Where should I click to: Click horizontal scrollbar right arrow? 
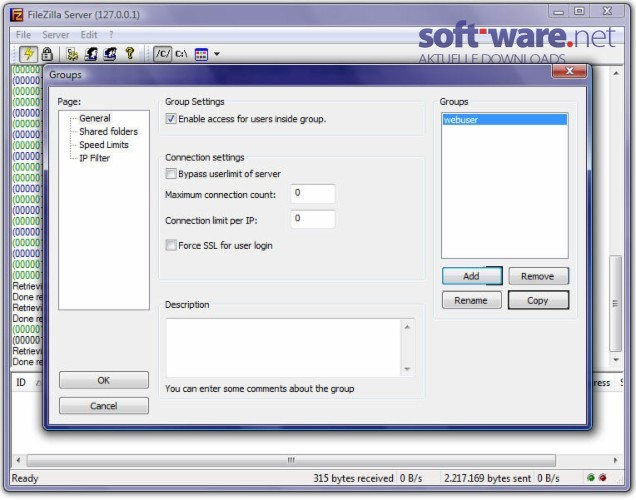pos(615,460)
